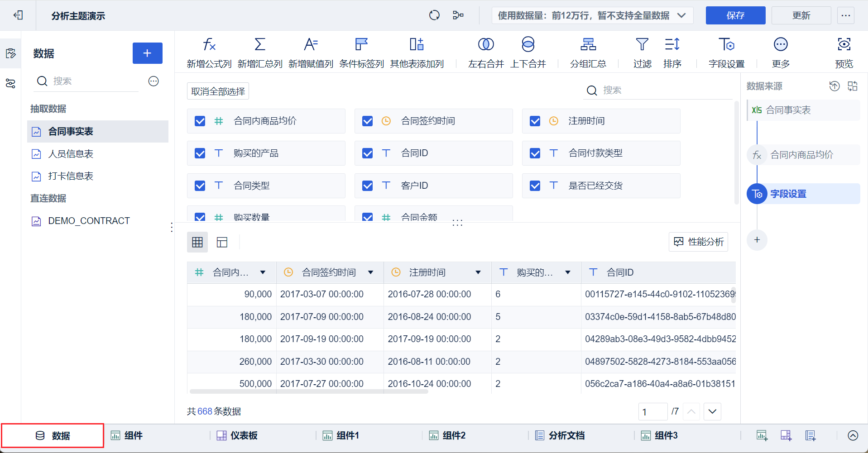The image size is (868, 453).
Task: Uncheck the 合同ID field
Action: tap(368, 153)
